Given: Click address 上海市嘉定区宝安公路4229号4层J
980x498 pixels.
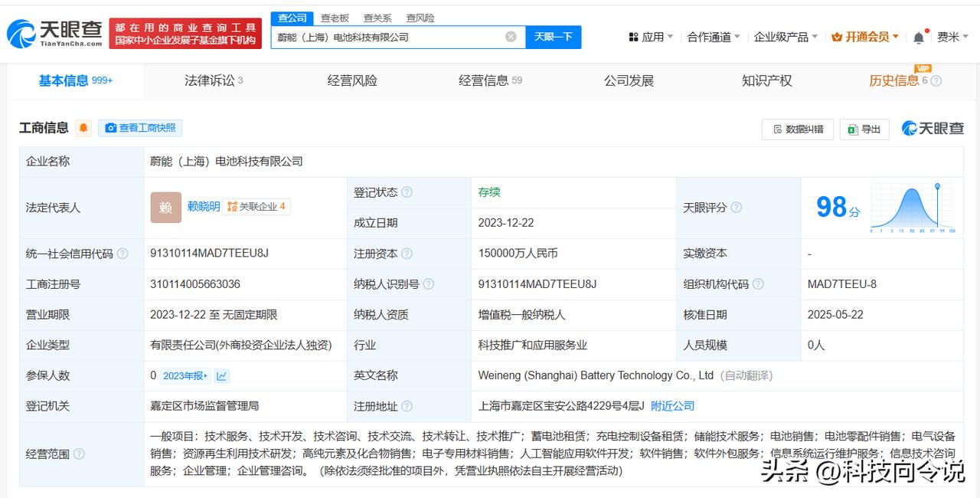Looking at the screenshot, I should [561, 406].
